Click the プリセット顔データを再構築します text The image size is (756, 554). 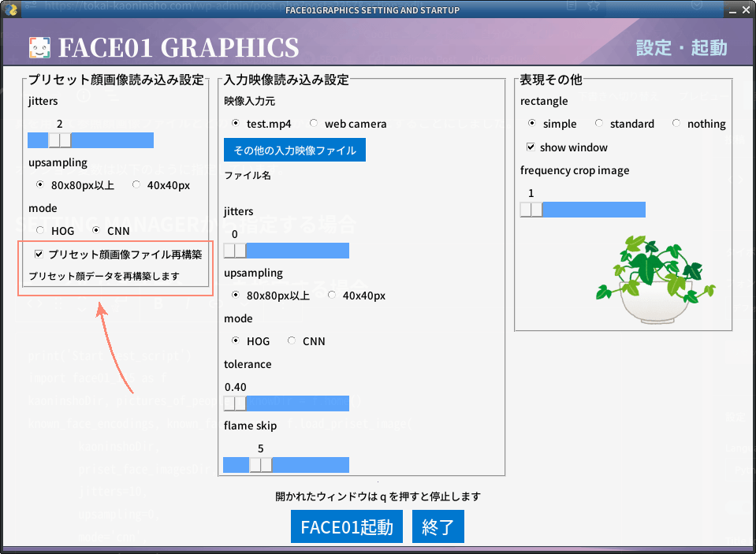(104, 277)
